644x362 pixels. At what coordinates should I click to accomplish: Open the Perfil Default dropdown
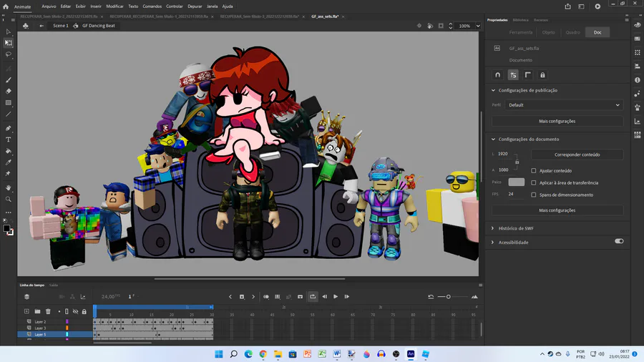point(564,105)
